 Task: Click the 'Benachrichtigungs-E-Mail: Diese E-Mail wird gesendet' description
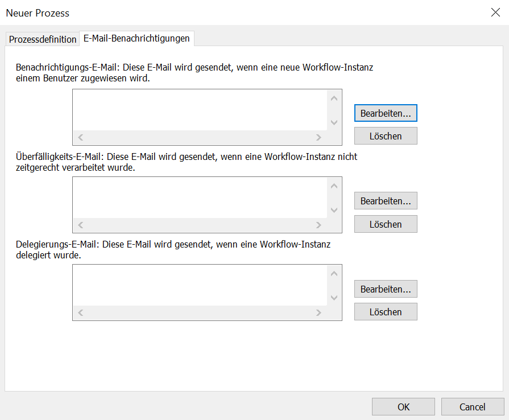point(195,73)
